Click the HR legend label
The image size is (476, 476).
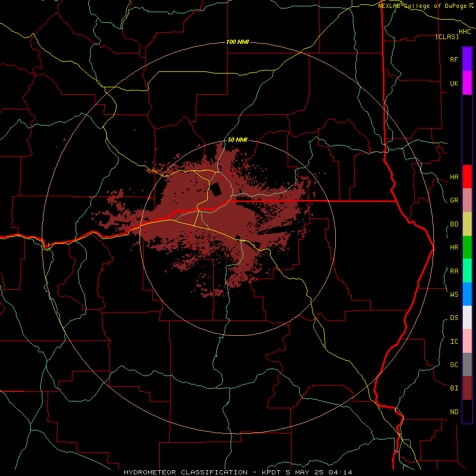(x=454, y=248)
